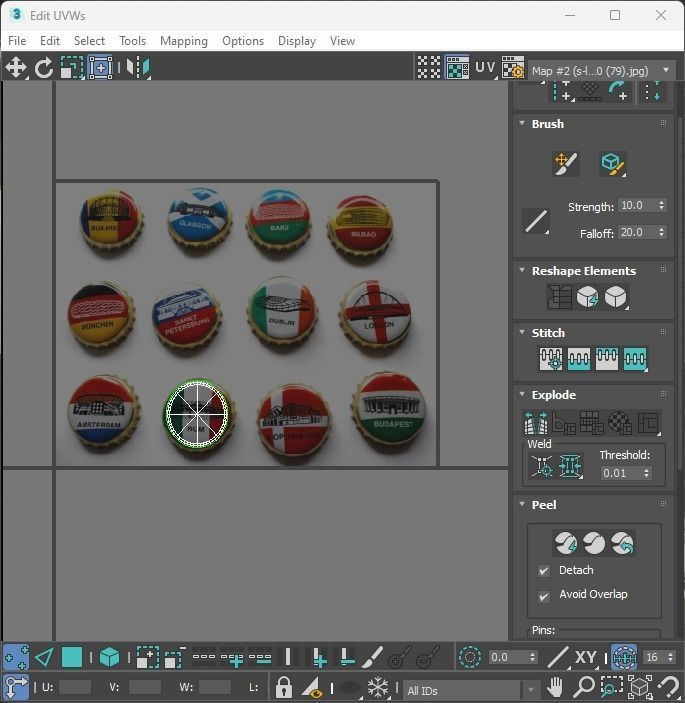The width and height of the screenshot is (685, 703).
Task: Open the Edit menu
Action: [x=50, y=41]
